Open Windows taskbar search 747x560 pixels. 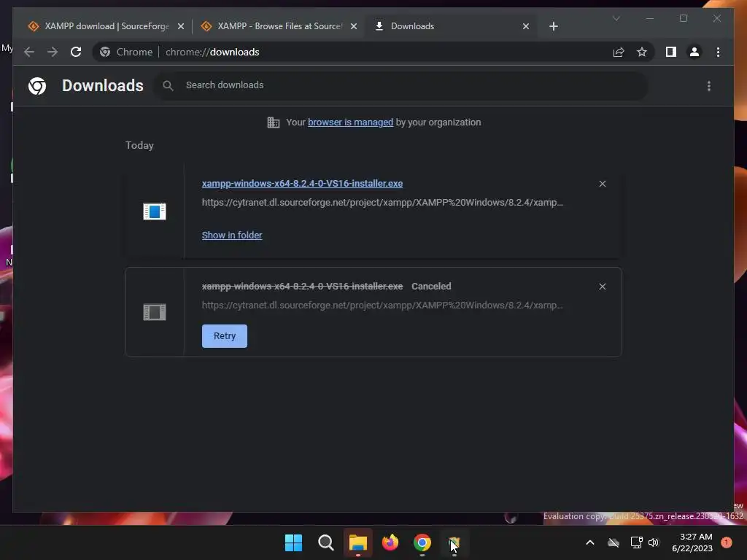(x=326, y=542)
